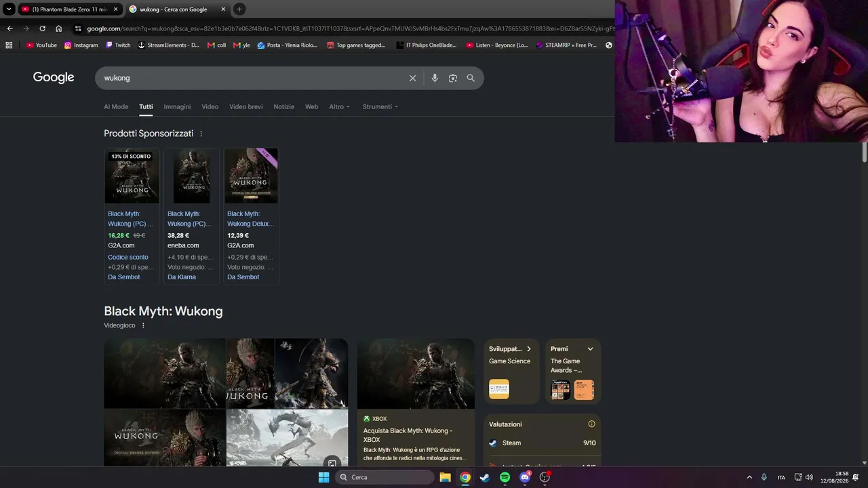
Task: Open the three-dot menu beside Videogioco
Action: pos(143,325)
